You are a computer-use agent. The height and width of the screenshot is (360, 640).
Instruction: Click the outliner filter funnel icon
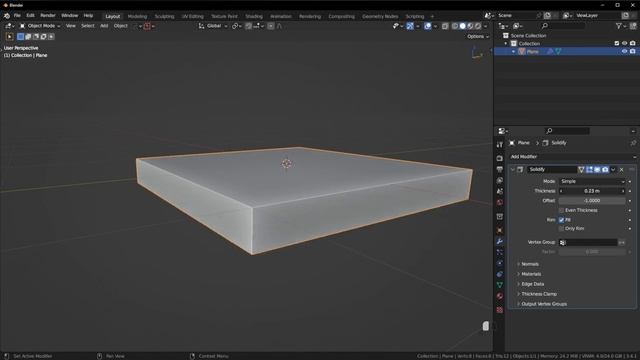(x=619, y=26)
